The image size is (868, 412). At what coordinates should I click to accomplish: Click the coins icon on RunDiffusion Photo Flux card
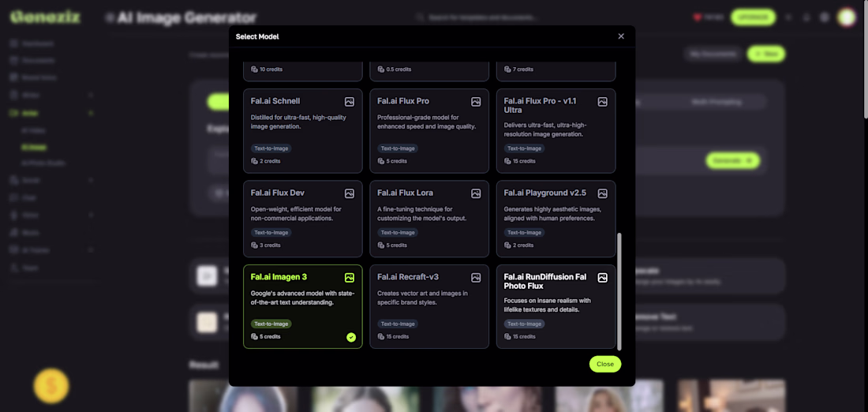point(508,337)
